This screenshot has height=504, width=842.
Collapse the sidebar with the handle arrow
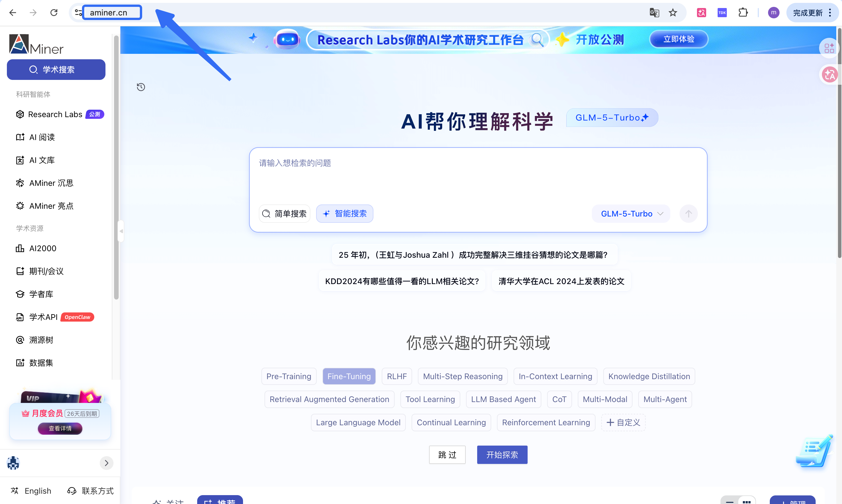[121, 231]
